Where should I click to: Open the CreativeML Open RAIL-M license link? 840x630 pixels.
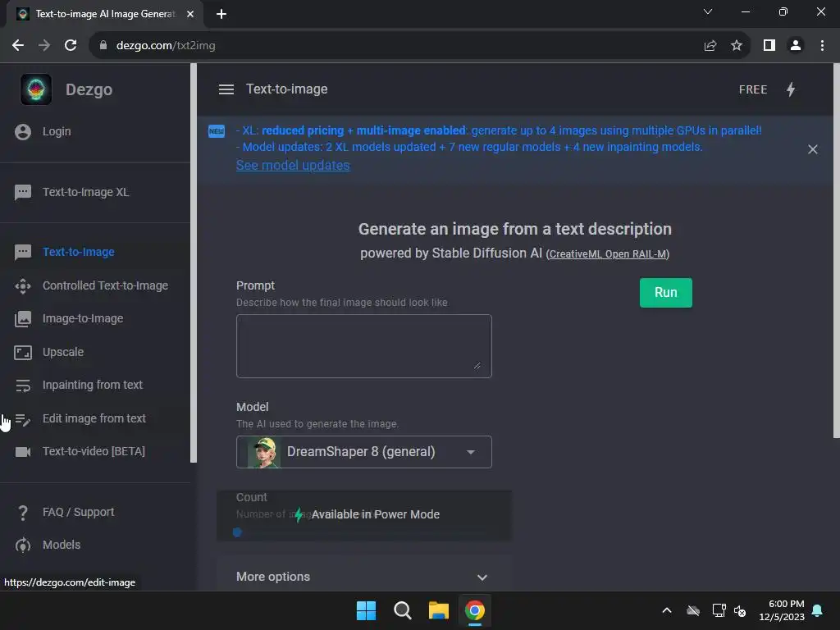point(608,254)
